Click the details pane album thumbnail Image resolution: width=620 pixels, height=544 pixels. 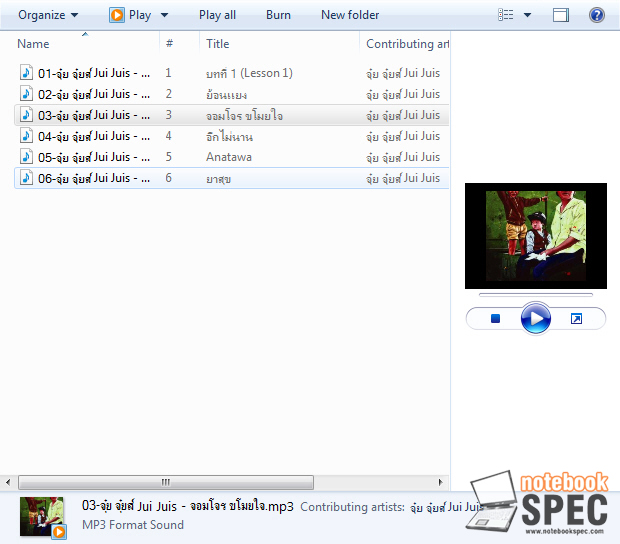point(42,517)
